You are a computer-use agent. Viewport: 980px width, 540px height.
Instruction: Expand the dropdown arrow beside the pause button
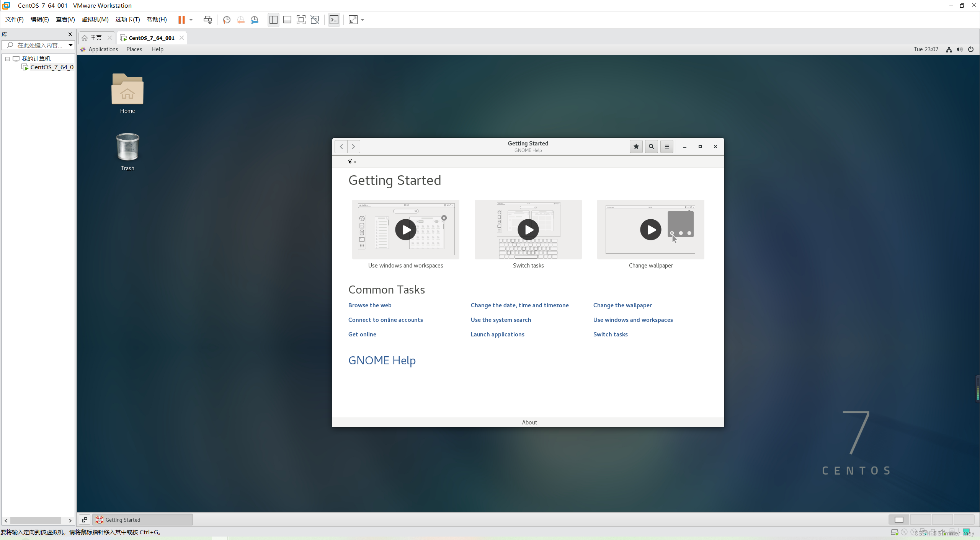click(191, 20)
